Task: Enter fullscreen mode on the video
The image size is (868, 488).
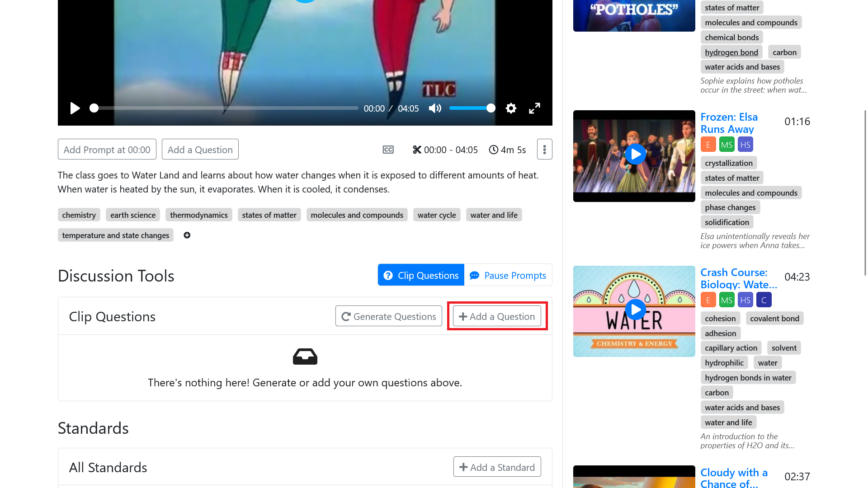Action: [534, 108]
